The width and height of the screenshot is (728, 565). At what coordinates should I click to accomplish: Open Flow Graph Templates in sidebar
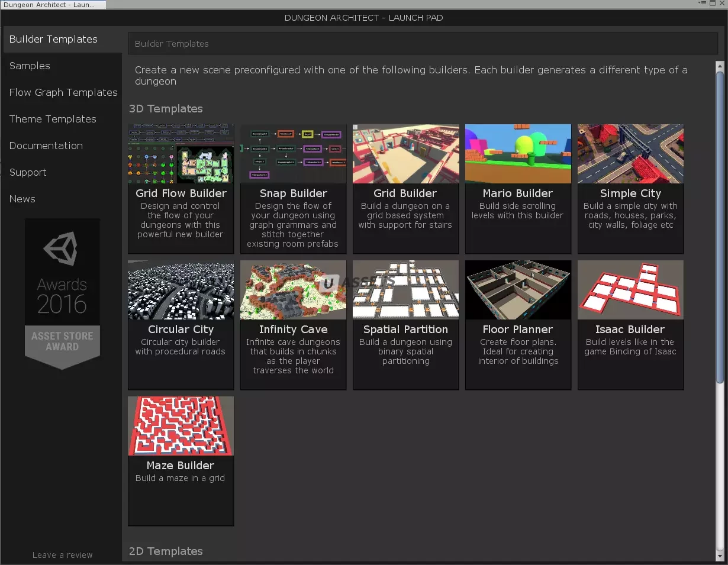(x=63, y=92)
